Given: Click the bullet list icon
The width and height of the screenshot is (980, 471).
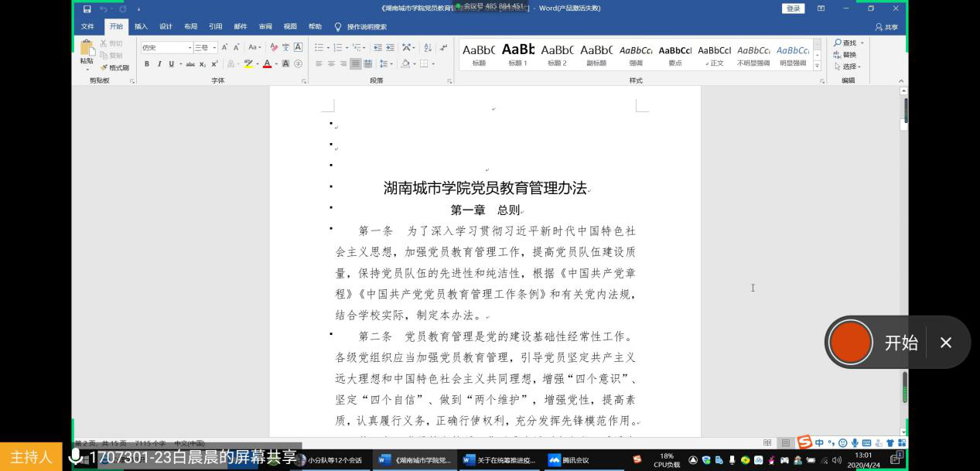Looking at the screenshot, I should [319, 47].
